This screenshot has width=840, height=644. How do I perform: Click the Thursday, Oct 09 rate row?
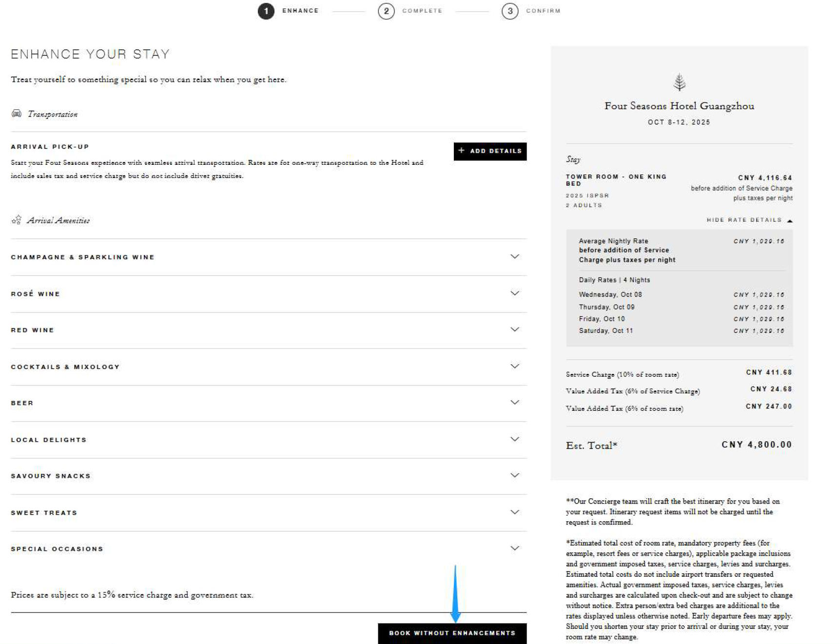point(681,307)
